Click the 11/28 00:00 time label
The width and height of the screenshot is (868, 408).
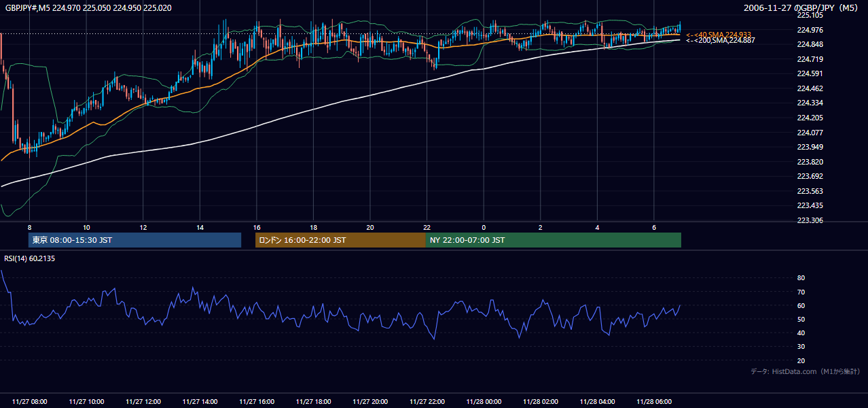484,401
